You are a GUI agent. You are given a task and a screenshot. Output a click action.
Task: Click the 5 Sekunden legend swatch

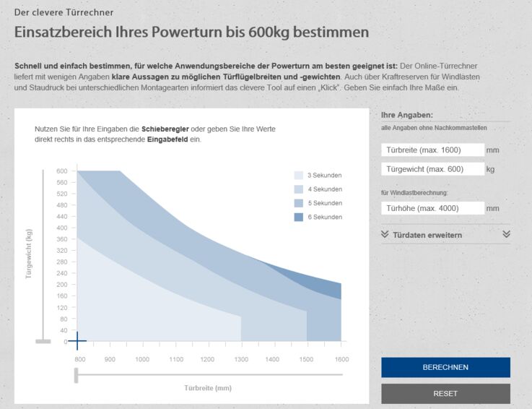pos(299,203)
